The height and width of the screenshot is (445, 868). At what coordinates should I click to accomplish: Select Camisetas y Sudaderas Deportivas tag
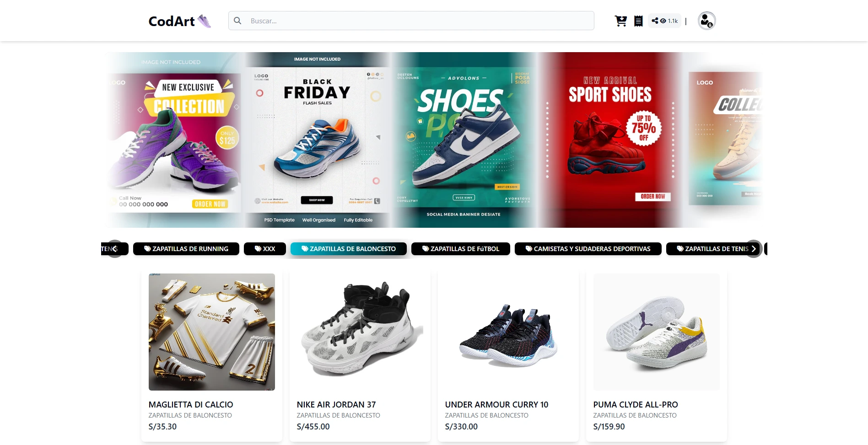[588, 249]
